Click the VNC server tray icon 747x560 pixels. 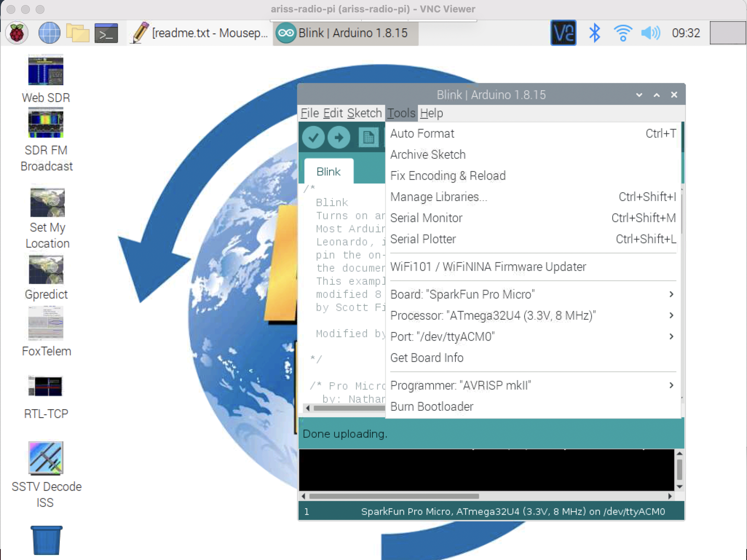click(x=563, y=33)
